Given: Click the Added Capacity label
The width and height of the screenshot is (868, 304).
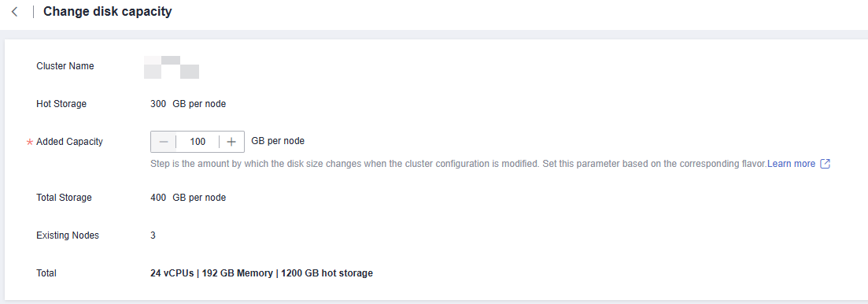Looking at the screenshot, I should pyautogui.click(x=70, y=142).
